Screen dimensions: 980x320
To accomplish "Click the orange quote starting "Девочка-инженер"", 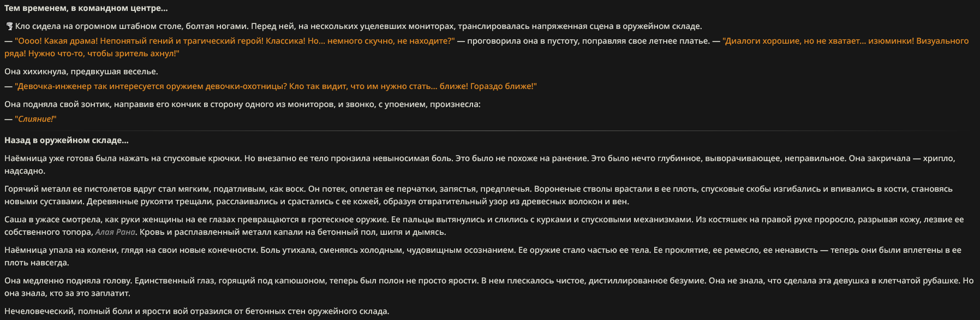I will (x=276, y=86).
